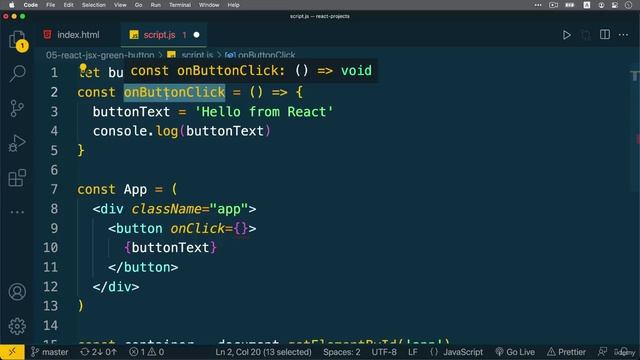
Task: Click Ln 2, Col 20 cursor position
Action: pyautogui.click(x=263, y=352)
